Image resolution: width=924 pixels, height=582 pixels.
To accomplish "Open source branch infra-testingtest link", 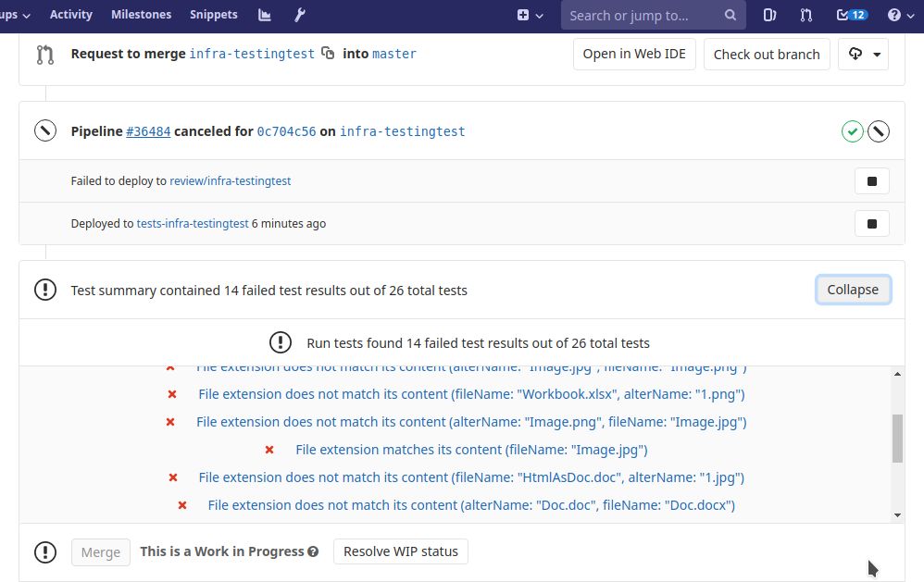I will (x=252, y=54).
